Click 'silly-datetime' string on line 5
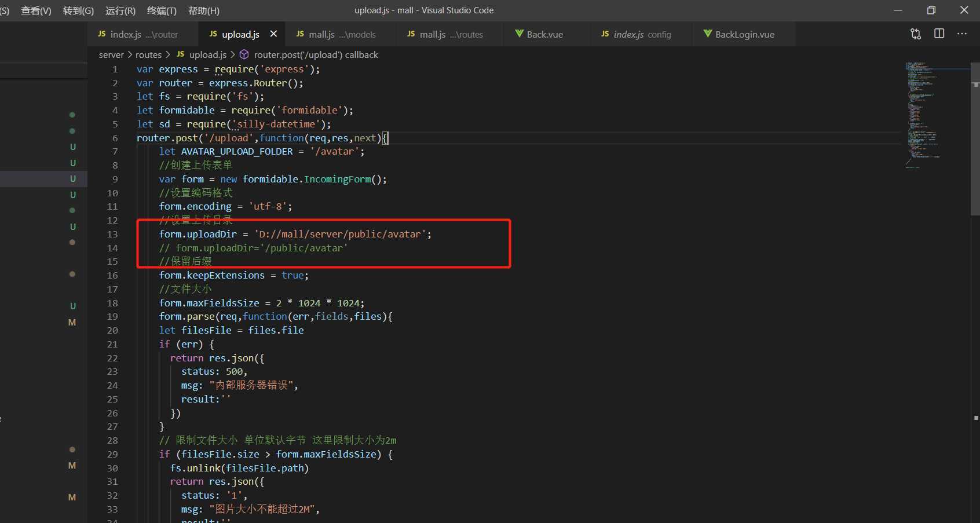980x523 pixels. tap(276, 124)
